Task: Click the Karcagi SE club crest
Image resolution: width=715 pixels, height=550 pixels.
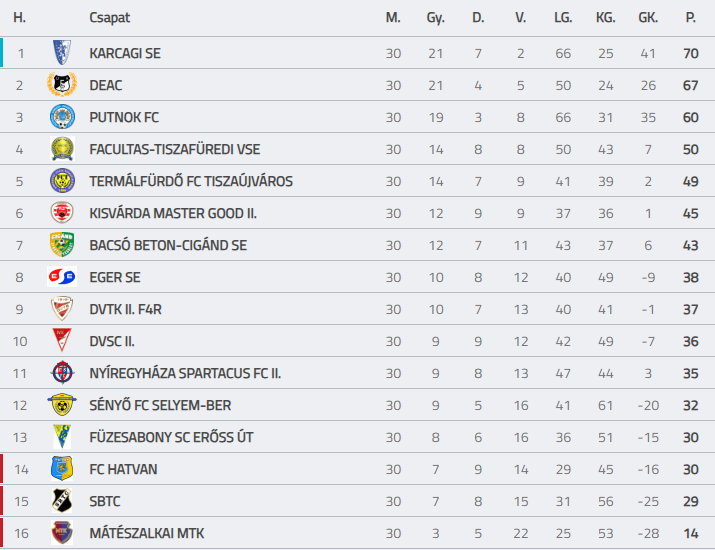Action: (62, 52)
